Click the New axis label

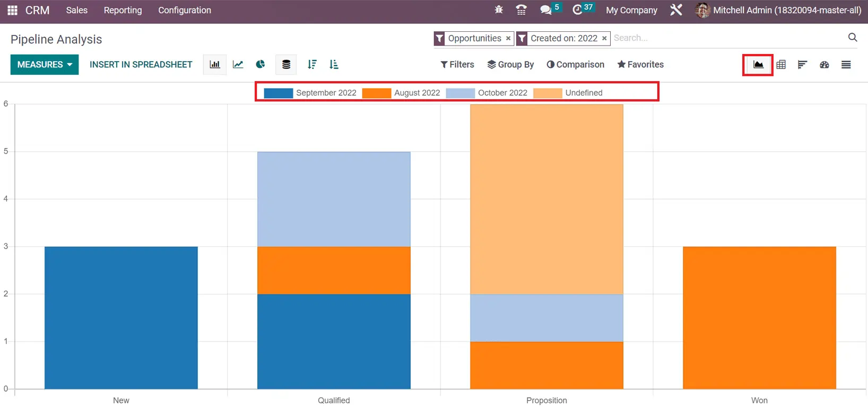121,400
